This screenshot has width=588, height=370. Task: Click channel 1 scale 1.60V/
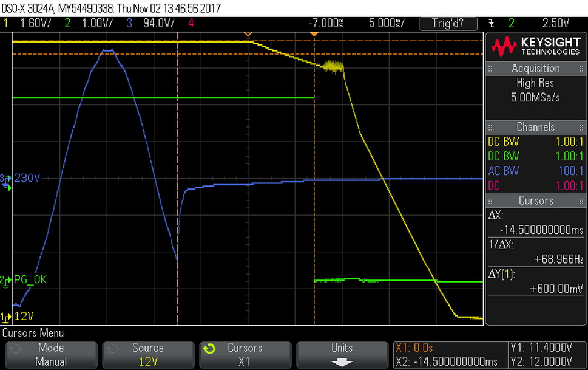click(35, 23)
